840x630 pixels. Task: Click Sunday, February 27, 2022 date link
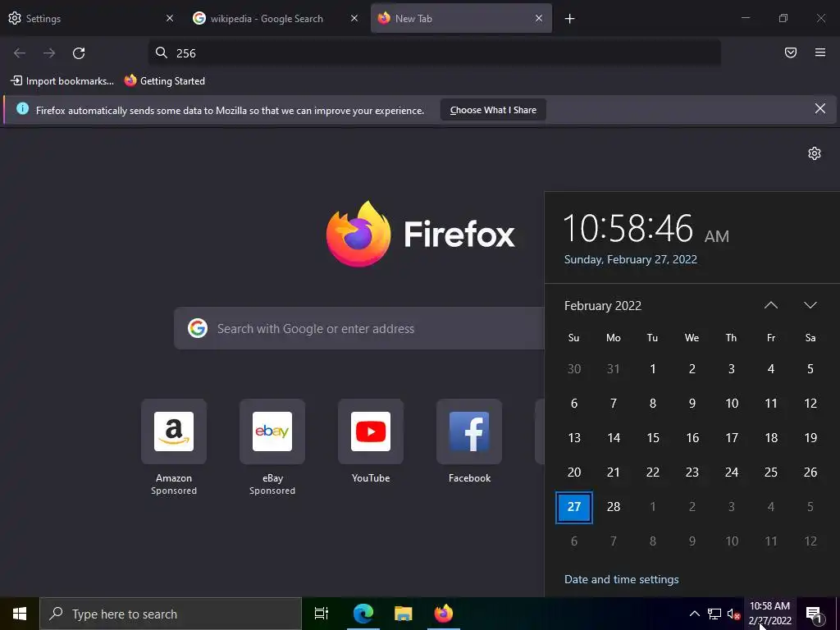tap(631, 259)
